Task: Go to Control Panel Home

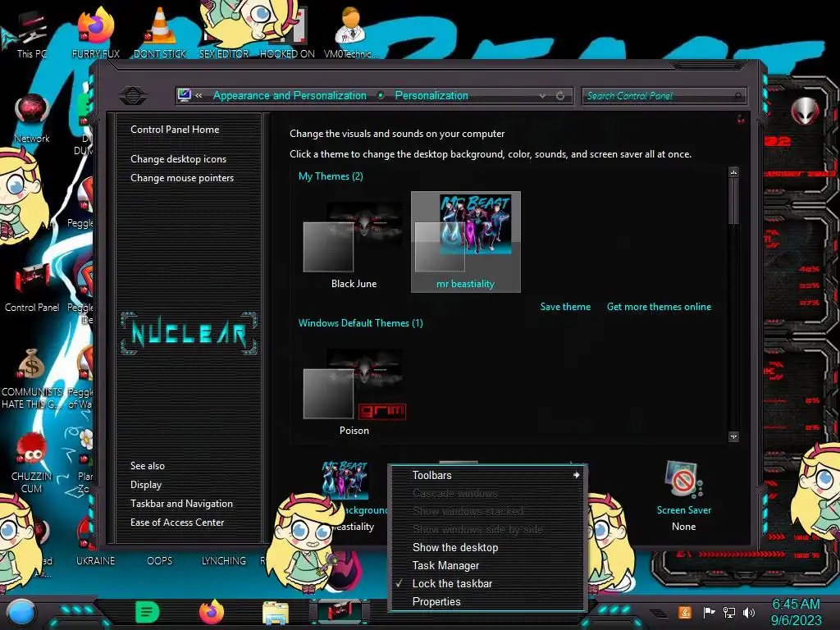Action: [175, 129]
